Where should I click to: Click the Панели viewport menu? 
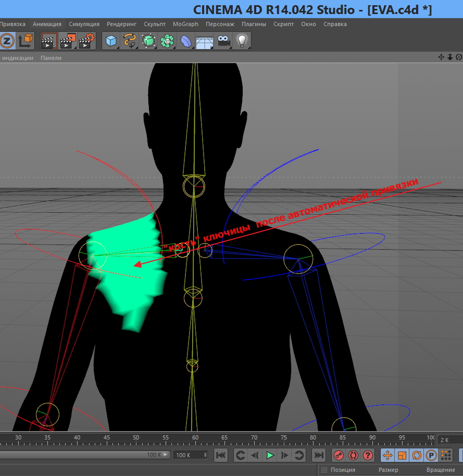point(51,58)
